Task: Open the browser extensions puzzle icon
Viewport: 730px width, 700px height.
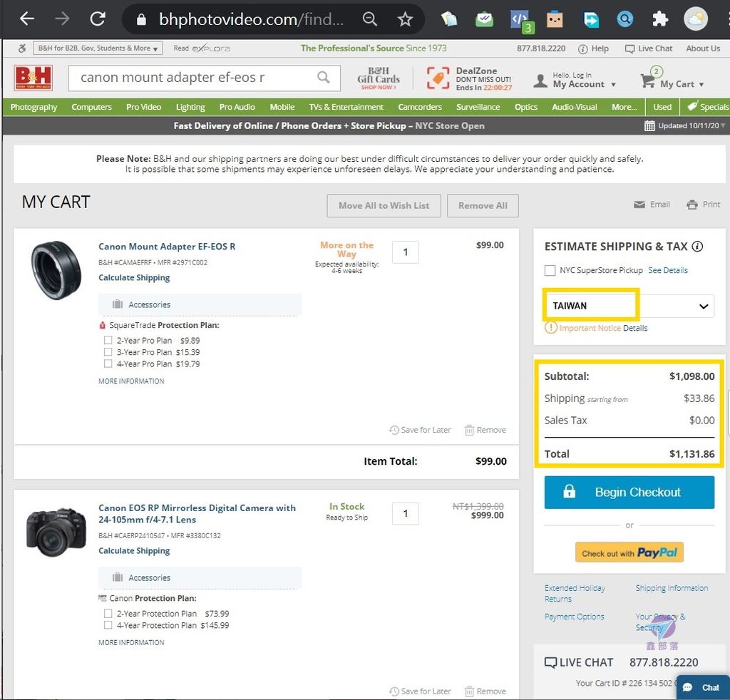Action: pyautogui.click(x=660, y=19)
